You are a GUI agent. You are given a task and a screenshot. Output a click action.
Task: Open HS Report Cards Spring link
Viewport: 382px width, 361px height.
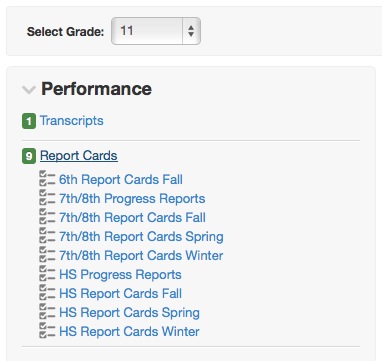(129, 313)
